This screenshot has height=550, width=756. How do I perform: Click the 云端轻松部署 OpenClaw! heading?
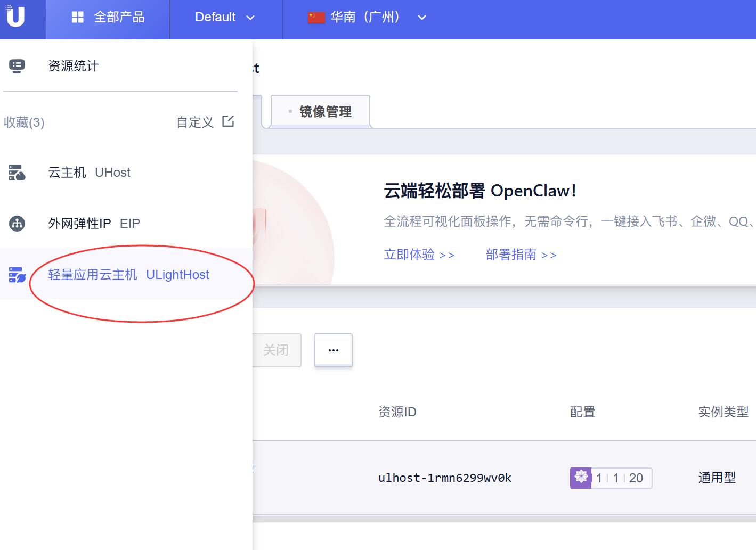point(480,191)
